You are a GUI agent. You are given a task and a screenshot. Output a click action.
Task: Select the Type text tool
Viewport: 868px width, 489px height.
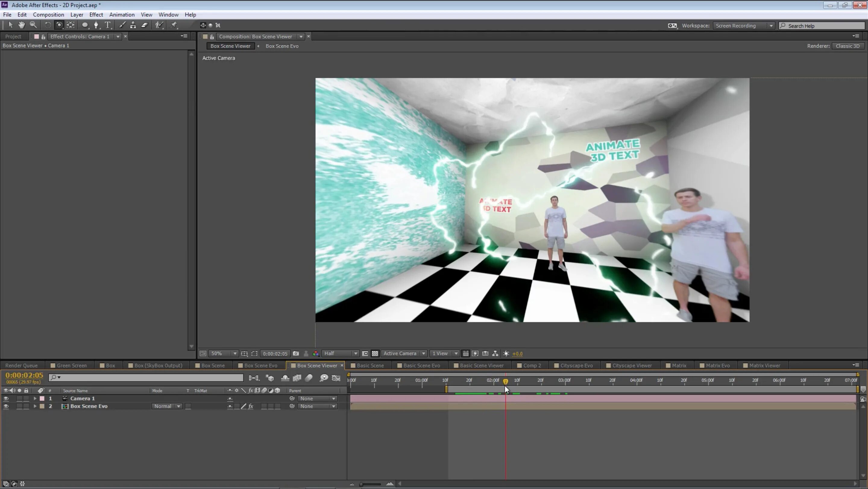[x=108, y=25]
